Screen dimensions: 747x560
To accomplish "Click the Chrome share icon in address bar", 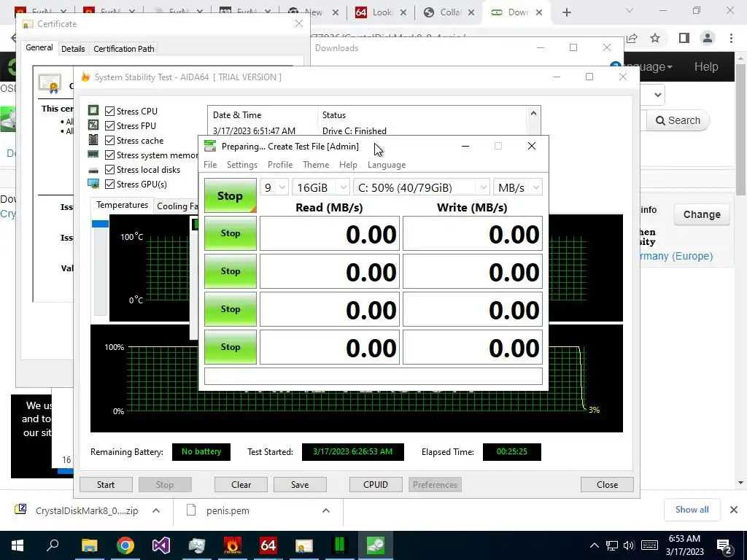I will (632, 38).
